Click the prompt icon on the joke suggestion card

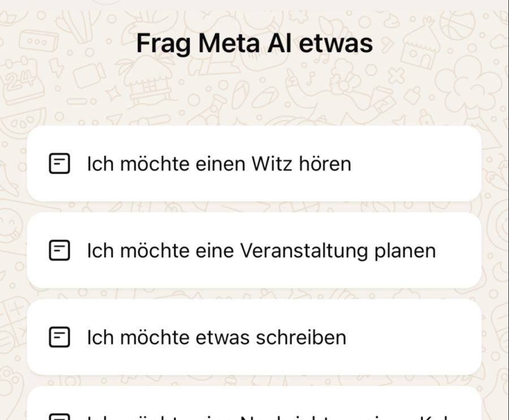(x=59, y=164)
